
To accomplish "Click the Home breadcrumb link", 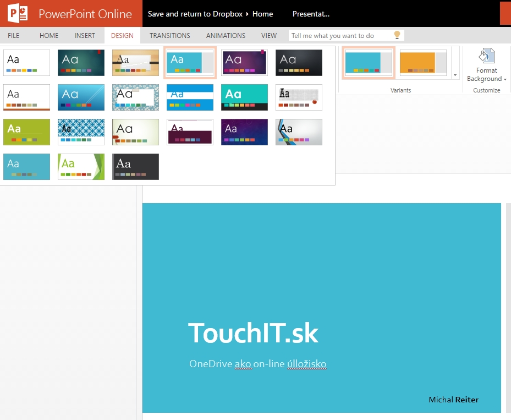I will (x=262, y=14).
